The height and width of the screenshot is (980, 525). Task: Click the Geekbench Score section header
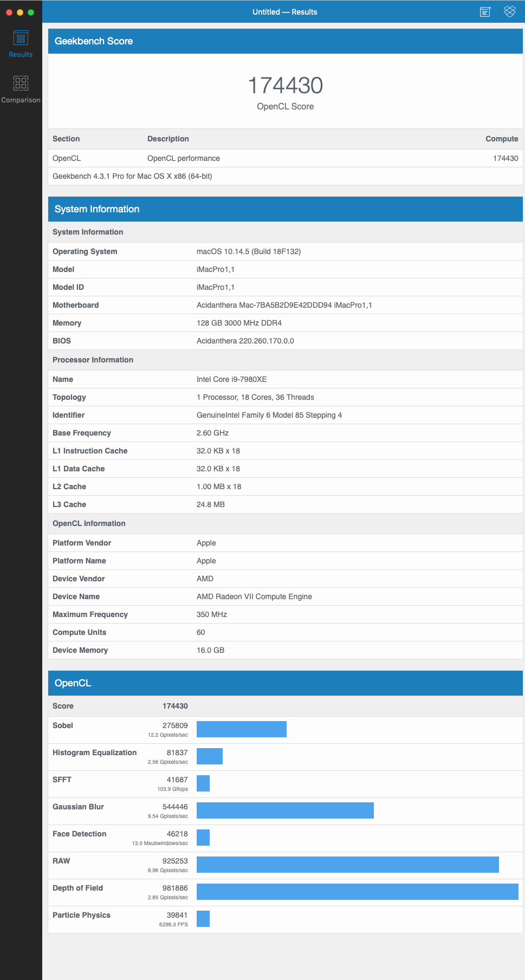[286, 41]
